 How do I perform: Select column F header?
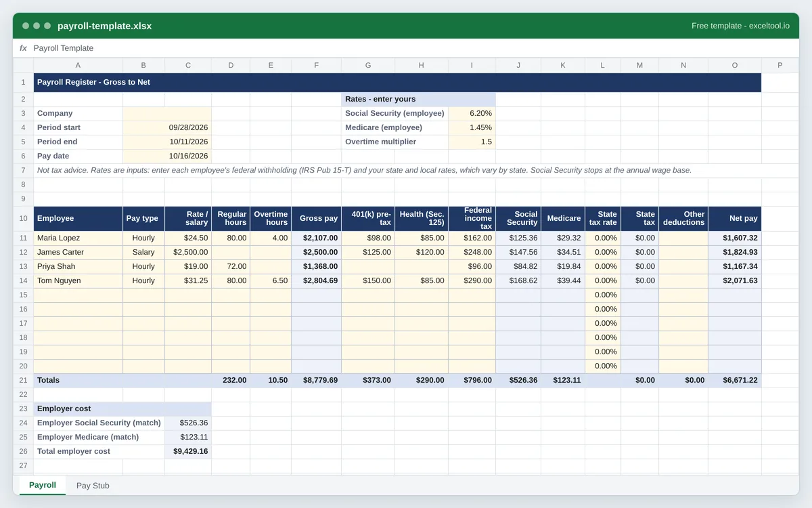[316, 65]
